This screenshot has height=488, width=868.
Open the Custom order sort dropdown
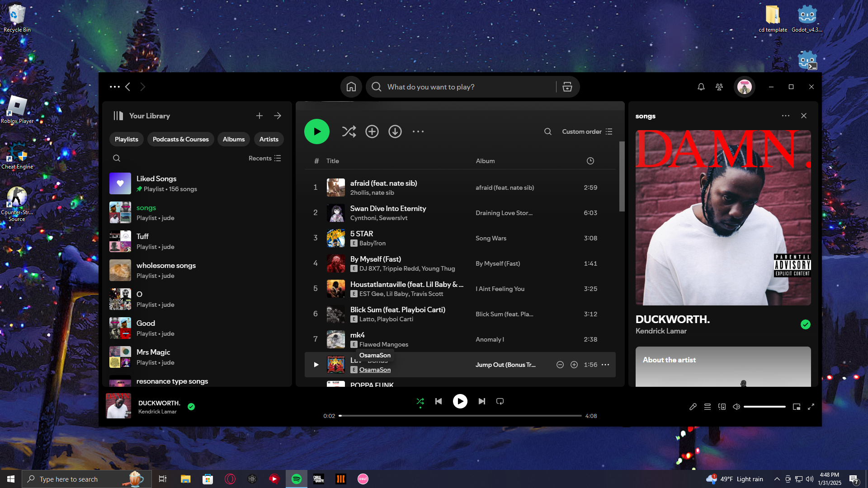587,131
